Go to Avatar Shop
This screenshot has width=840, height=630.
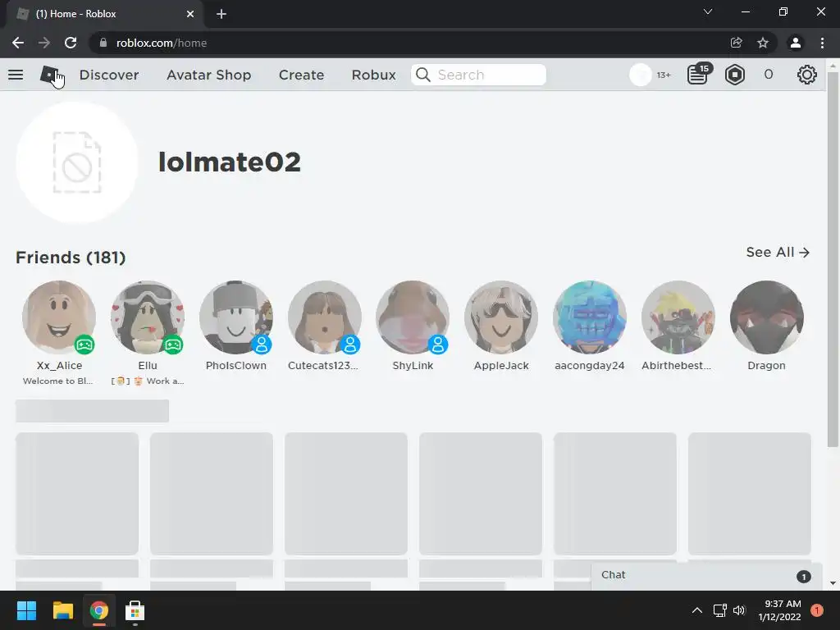[x=208, y=75]
